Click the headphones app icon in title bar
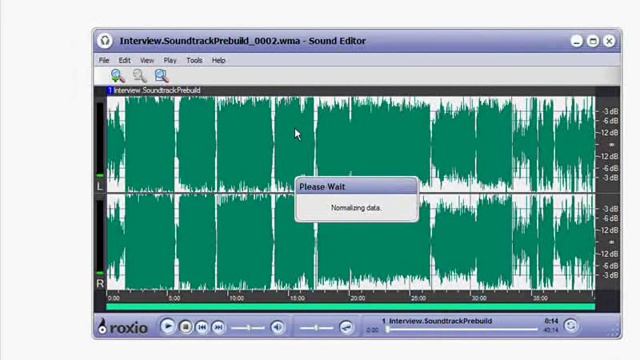640x360 pixels. (x=105, y=41)
